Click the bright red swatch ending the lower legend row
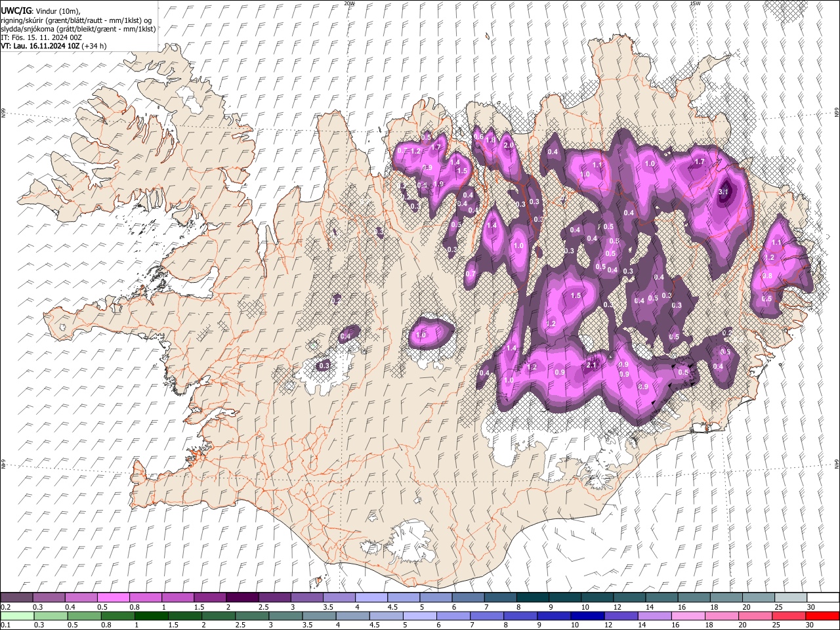This screenshot has height=630, width=840. [823, 616]
